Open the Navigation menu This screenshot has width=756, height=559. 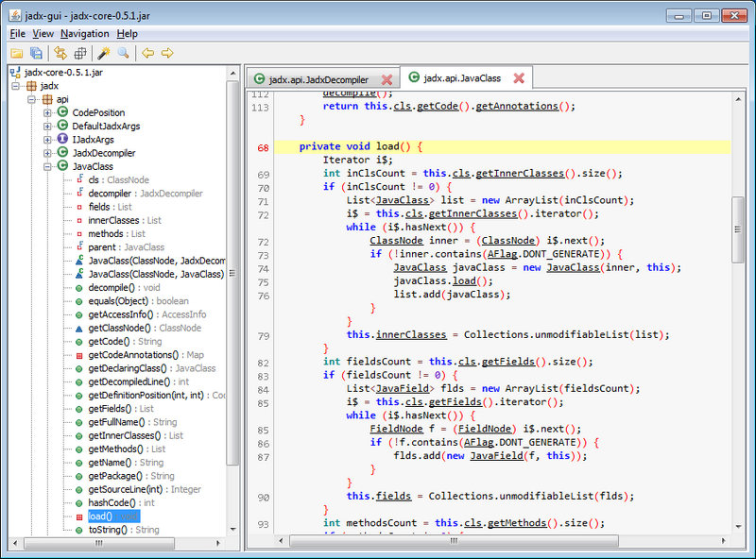85,33
